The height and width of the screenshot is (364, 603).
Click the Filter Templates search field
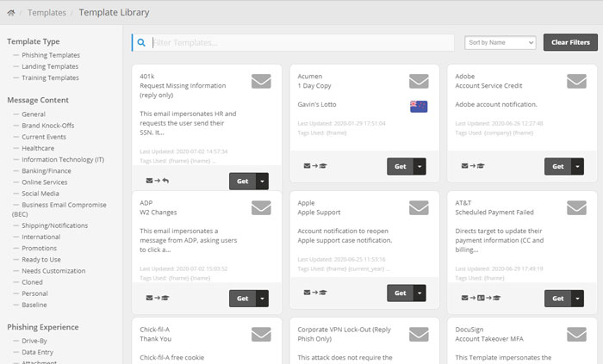click(301, 42)
